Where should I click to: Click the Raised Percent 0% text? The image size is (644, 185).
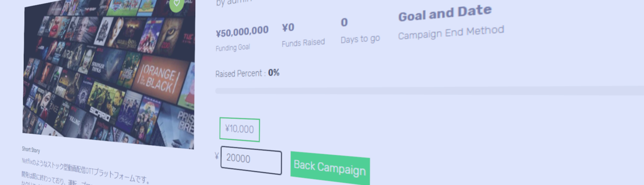[247, 74]
